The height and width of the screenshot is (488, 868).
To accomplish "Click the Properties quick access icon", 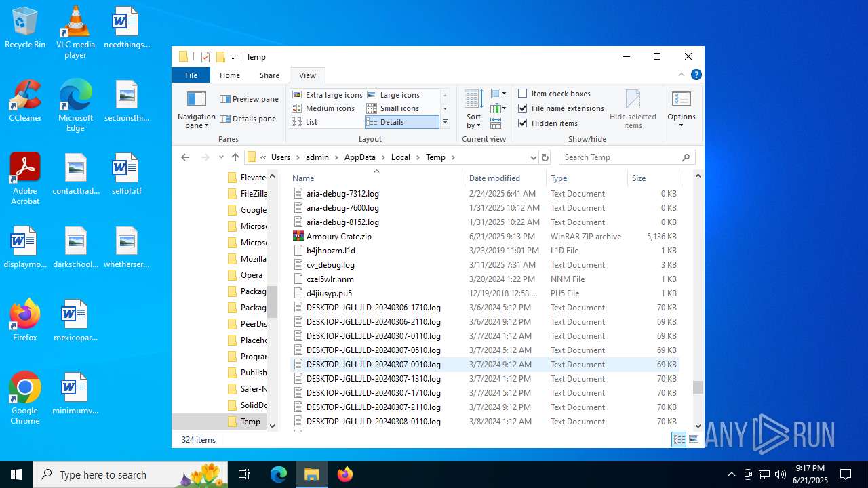I will (x=205, y=57).
